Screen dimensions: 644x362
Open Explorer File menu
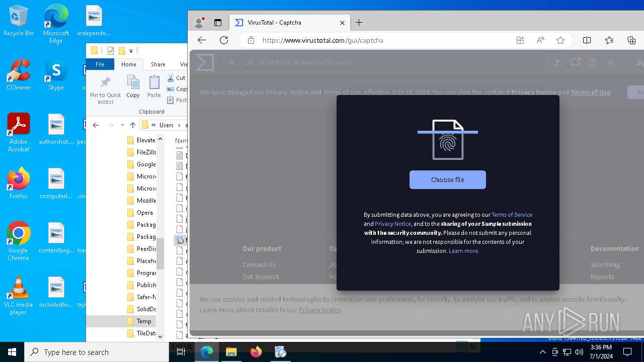click(100, 64)
